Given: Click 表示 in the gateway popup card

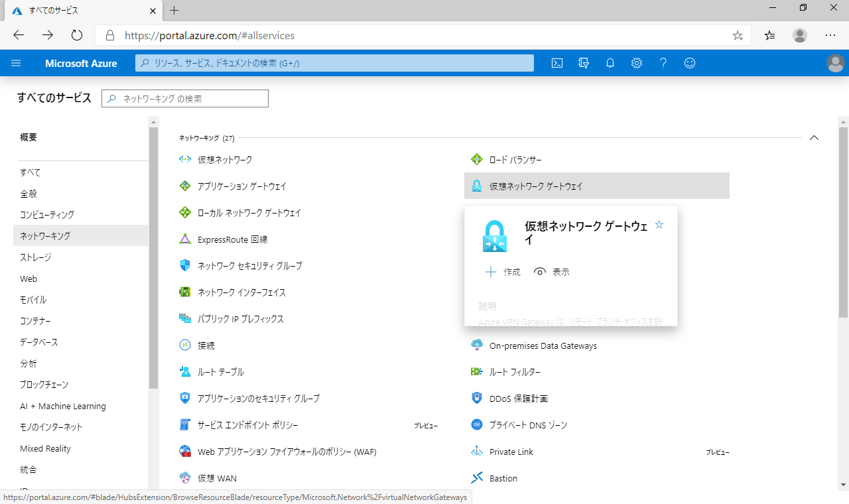Looking at the screenshot, I should point(552,272).
